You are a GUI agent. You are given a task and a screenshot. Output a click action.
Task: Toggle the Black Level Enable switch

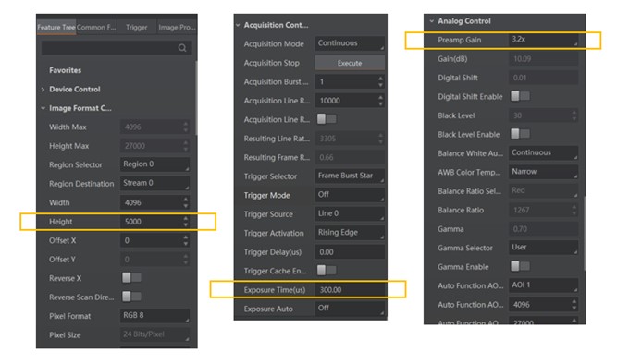[520, 134]
